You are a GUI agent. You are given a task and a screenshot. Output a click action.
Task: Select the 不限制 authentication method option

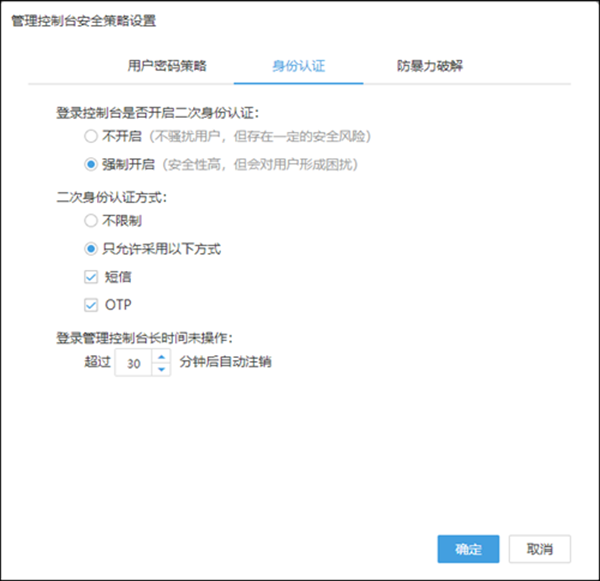pyautogui.click(x=92, y=222)
